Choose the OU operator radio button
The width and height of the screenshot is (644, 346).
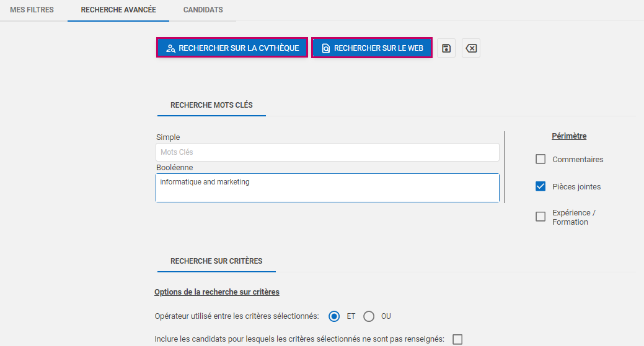369,316
